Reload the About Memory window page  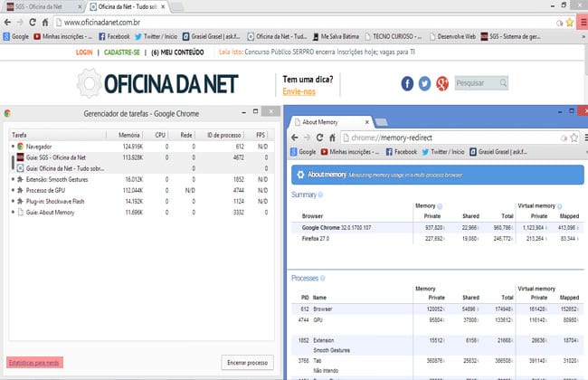coord(319,138)
